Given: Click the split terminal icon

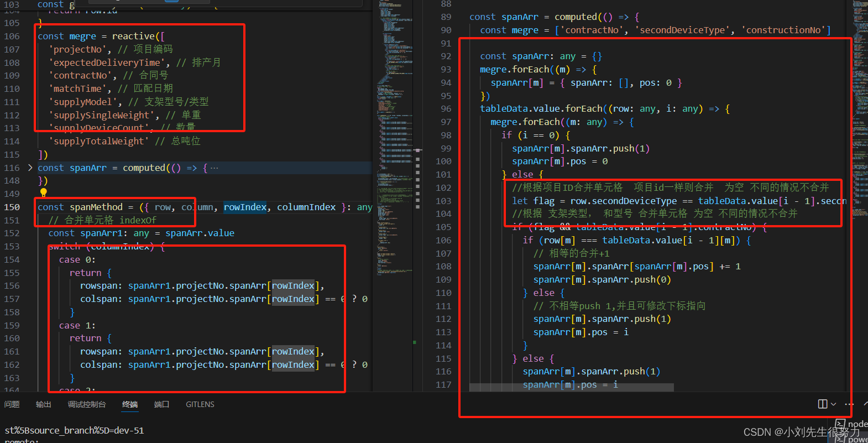Looking at the screenshot, I should (x=823, y=404).
